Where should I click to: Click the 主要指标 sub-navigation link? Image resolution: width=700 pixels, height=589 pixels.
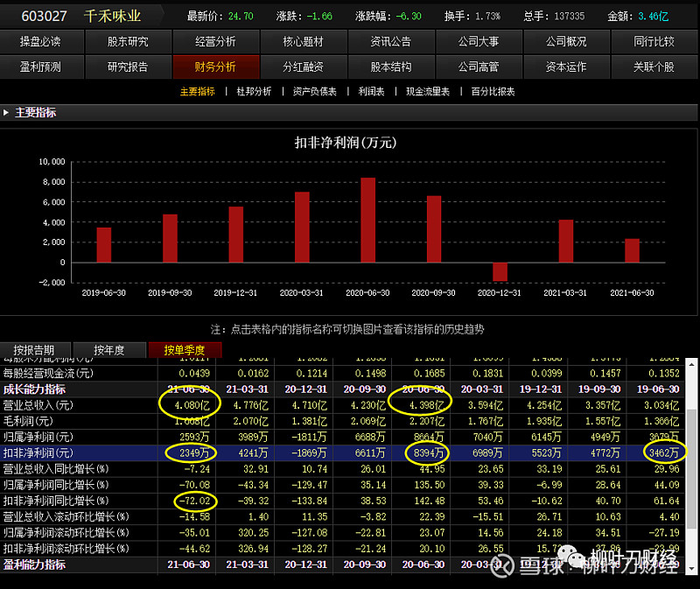[x=198, y=92]
